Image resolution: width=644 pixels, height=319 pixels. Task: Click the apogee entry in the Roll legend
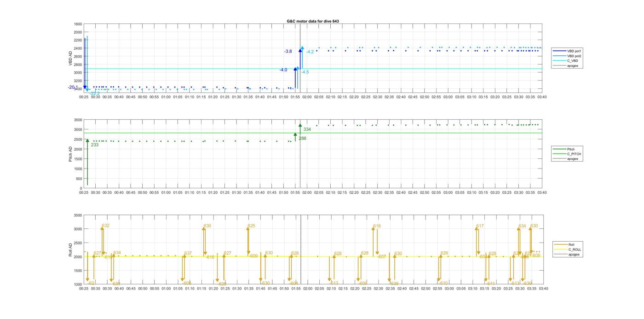click(567, 254)
